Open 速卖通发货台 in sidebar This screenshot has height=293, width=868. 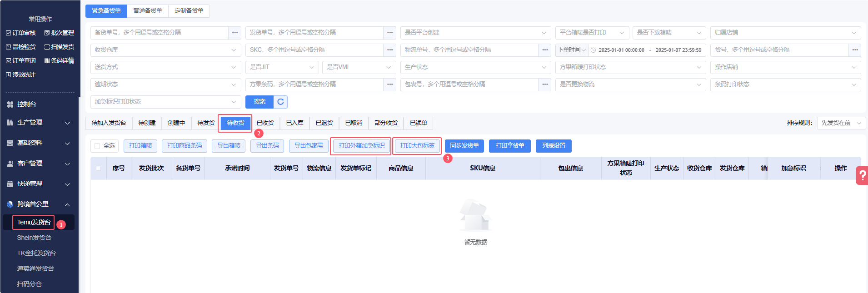(x=35, y=268)
